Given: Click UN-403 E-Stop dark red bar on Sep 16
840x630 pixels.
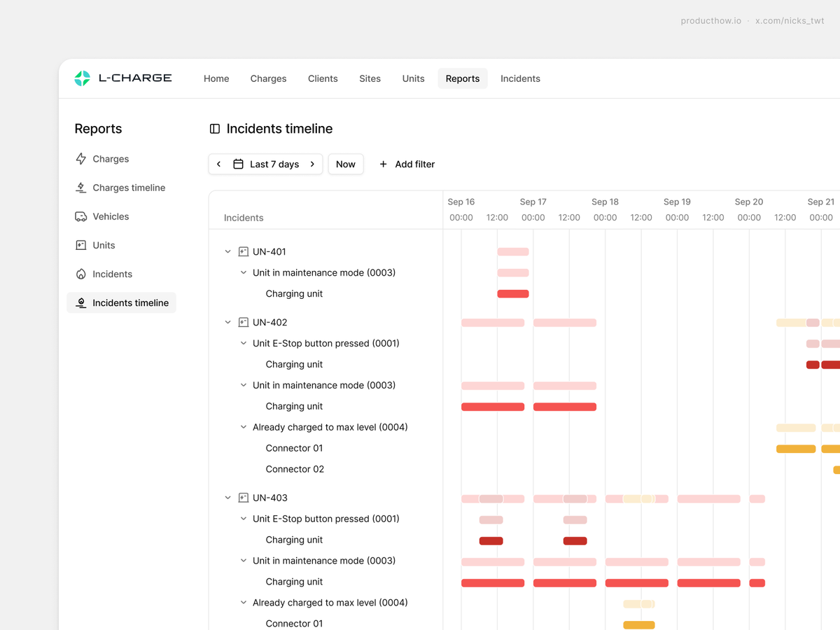Looking at the screenshot, I should [x=491, y=540].
